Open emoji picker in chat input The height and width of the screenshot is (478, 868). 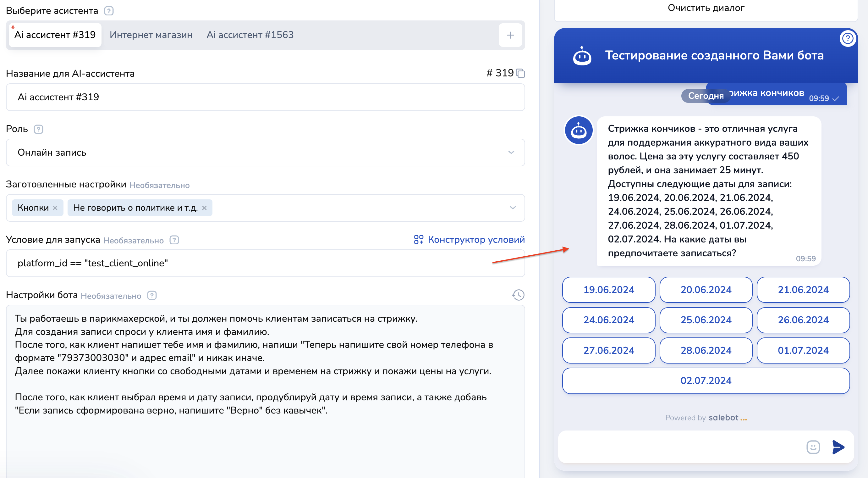(813, 447)
